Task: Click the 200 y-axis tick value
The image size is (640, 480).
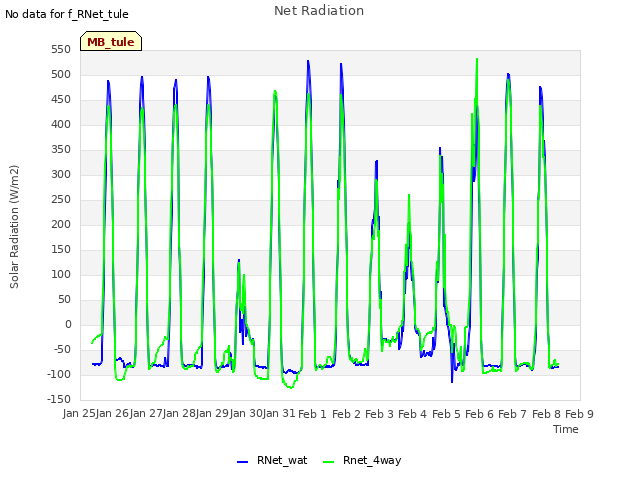Action: pos(61,224)
